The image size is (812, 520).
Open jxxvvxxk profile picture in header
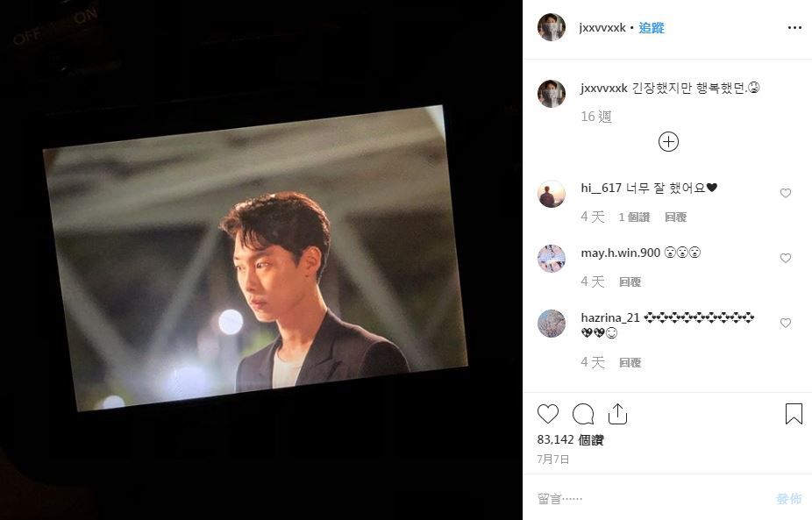(551, 27)
